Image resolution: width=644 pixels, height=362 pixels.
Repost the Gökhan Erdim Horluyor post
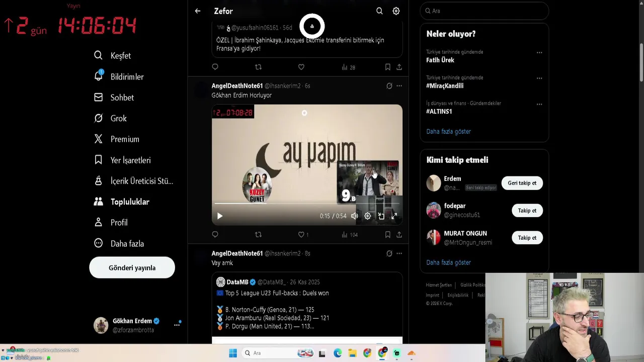tap(258, 235)
